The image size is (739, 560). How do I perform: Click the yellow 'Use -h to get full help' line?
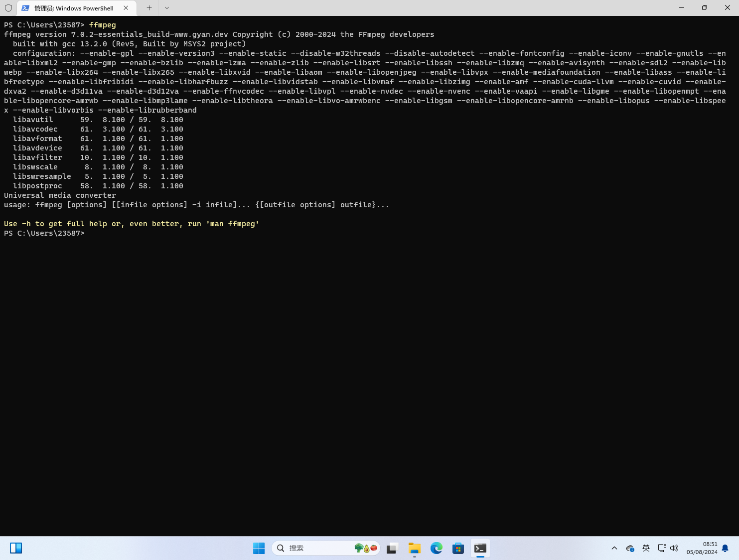point(132,224)
